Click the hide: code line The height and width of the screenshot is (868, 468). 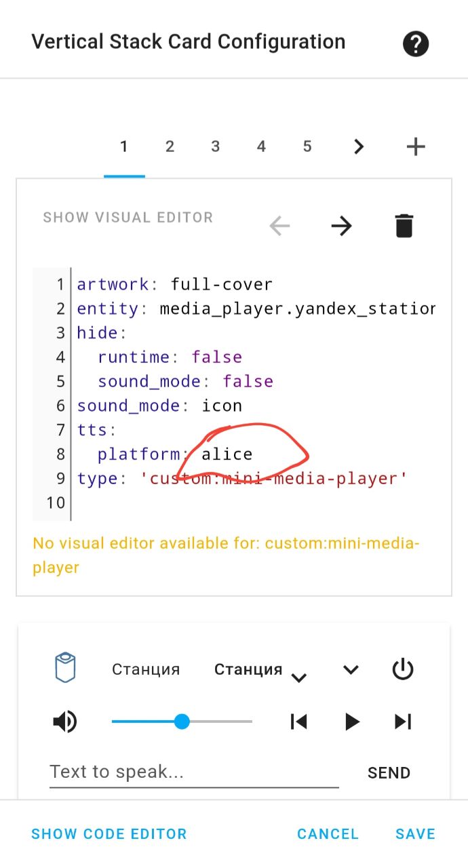[x=102, y=333]
